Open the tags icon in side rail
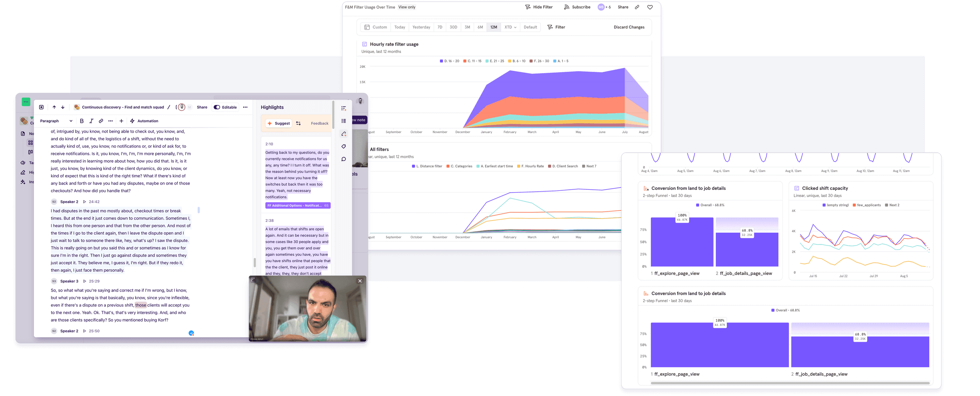Image resolution: width=980 pixels, height=396 pixels. [x=344, y=146]
